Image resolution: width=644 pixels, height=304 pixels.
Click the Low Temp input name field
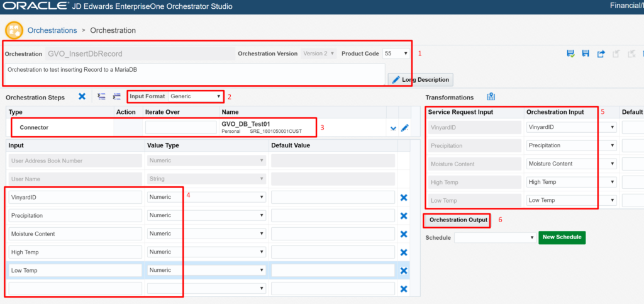75,270
